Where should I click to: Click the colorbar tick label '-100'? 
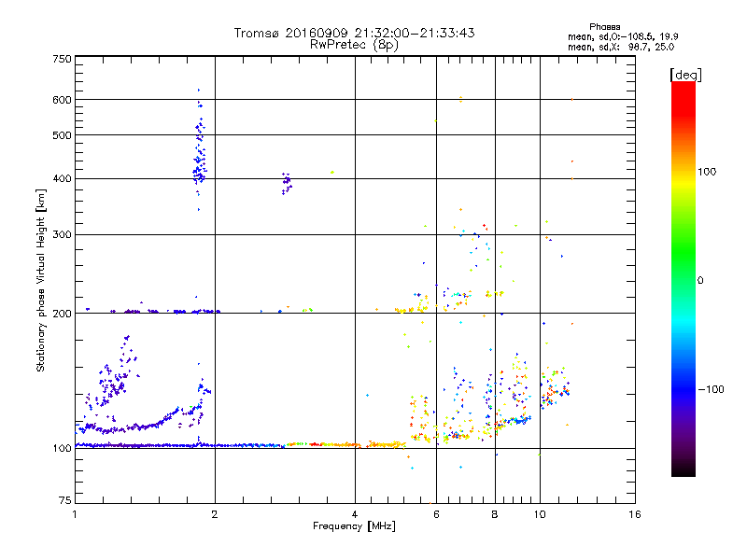pos(712,389)
